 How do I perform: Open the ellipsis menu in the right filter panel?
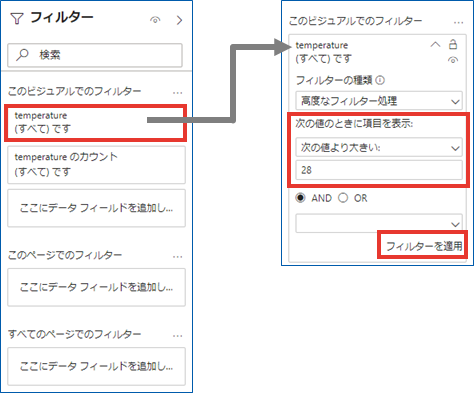tap(459, 23)
